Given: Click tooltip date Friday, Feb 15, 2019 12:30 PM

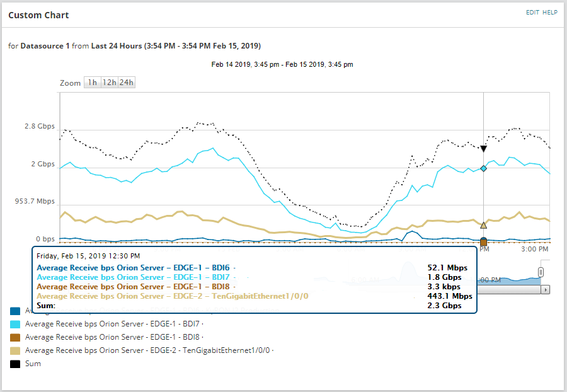Looking at the screenshot, I should pyautogui.click(x=88, y=256).
